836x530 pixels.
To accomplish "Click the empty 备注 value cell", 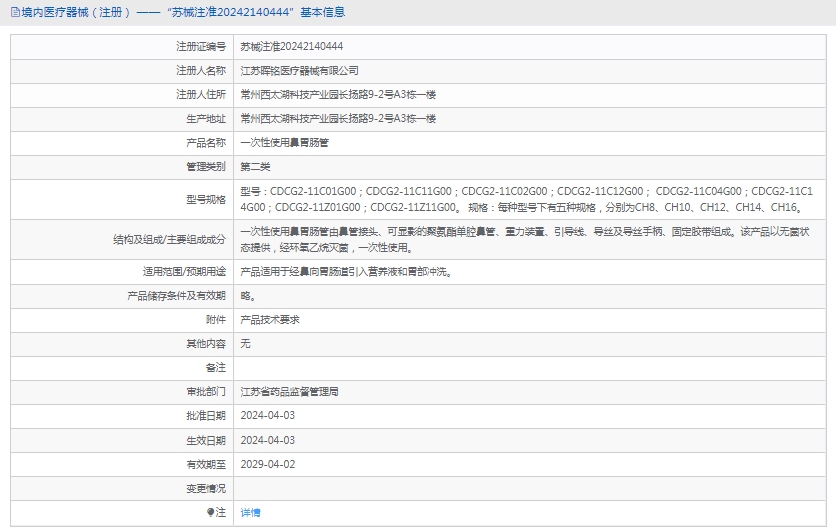I will (x=530, y=368).
